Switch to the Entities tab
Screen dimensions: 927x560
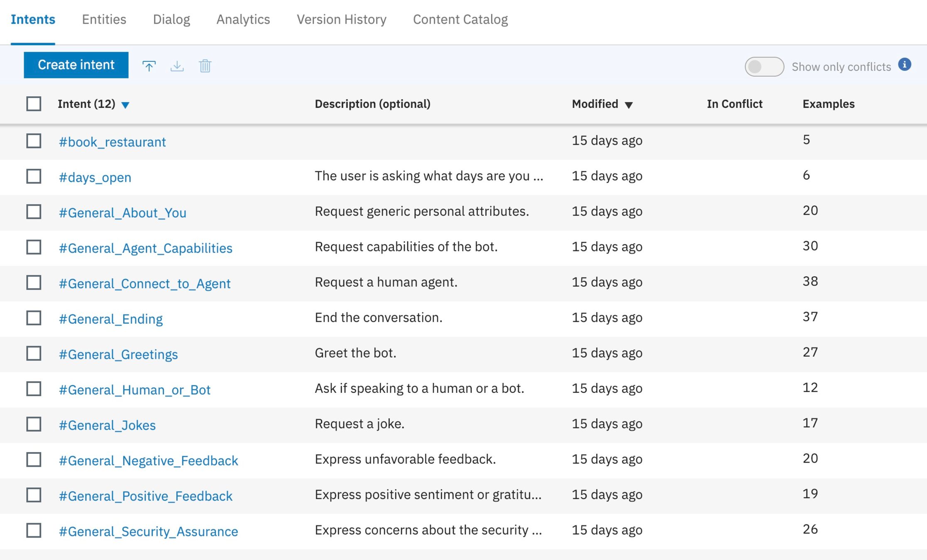coord(104,19)
